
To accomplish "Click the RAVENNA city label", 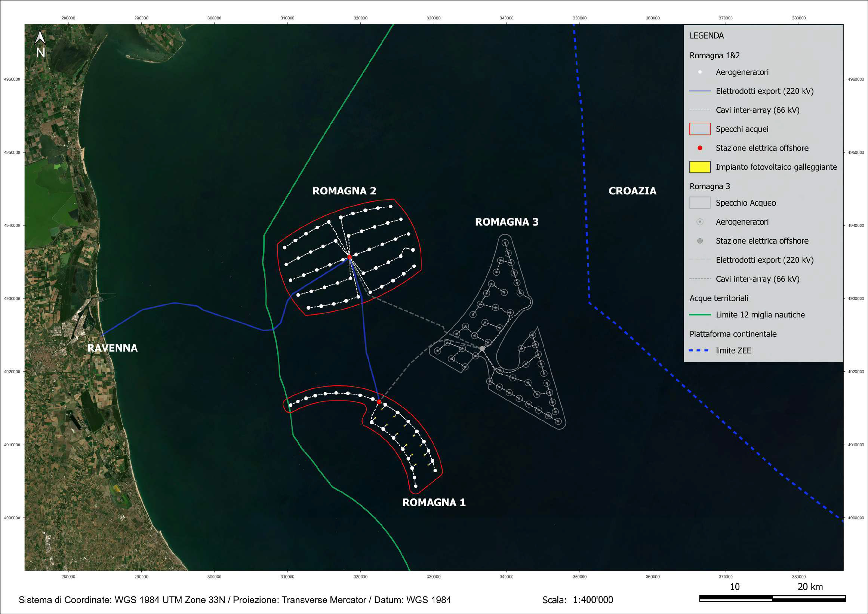I will (112, 348).
